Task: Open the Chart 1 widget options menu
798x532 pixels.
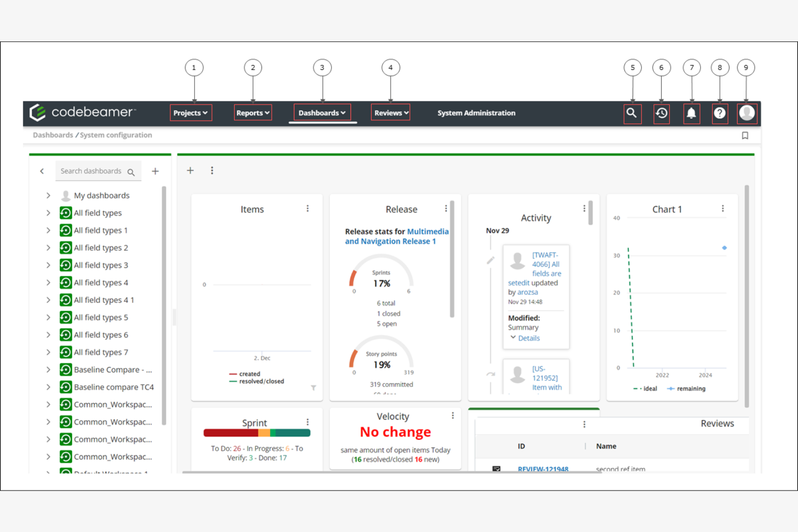Action: [x=723, y=208]
